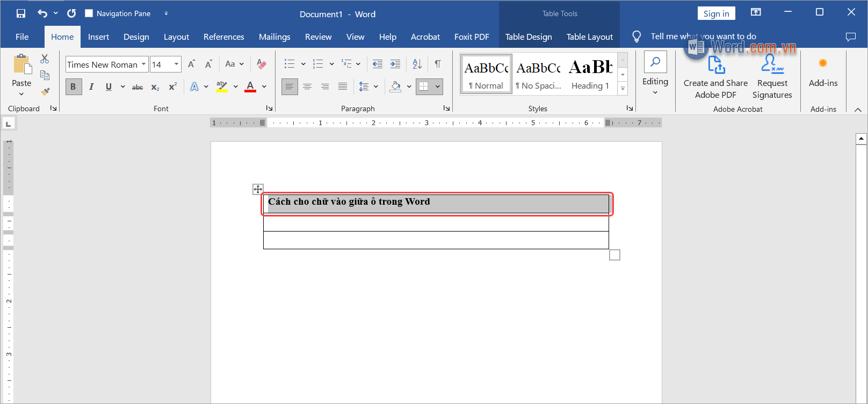
Task: Apply red font color swatch
Action: 250,86
